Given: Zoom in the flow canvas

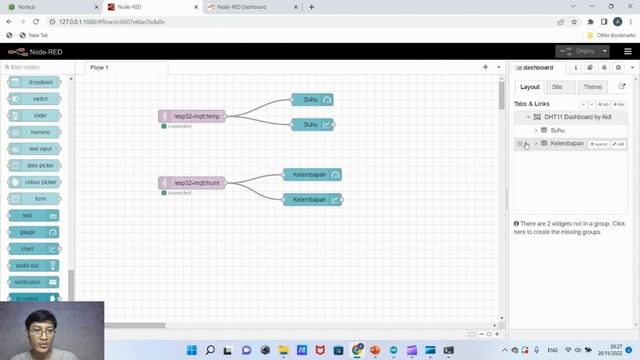Looking at the screenshot, I should pyautogui.click(x=497, y=334).
